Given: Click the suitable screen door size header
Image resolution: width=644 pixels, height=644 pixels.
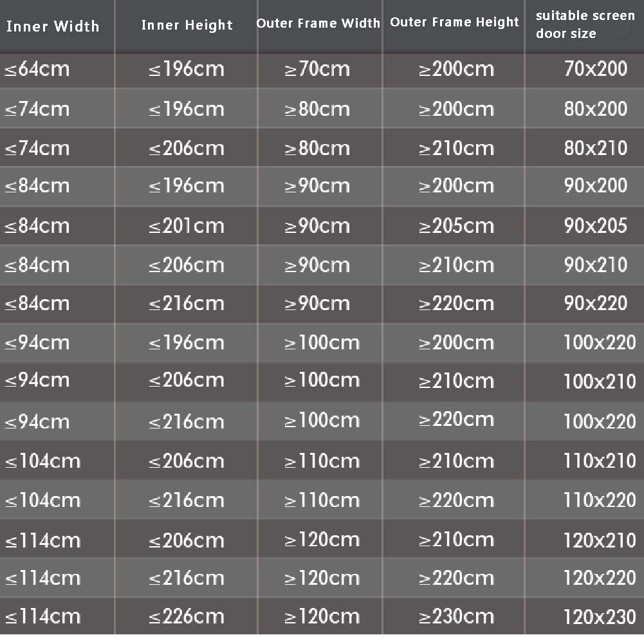Looking at the screenshot, I should (x=585, y=24).
